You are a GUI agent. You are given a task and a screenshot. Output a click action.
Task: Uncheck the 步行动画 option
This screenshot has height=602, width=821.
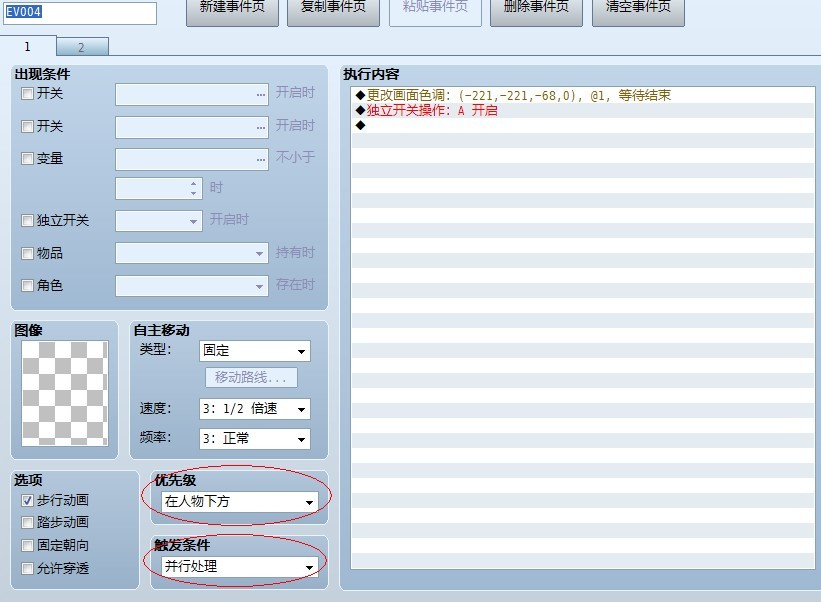tap(27, 500)
